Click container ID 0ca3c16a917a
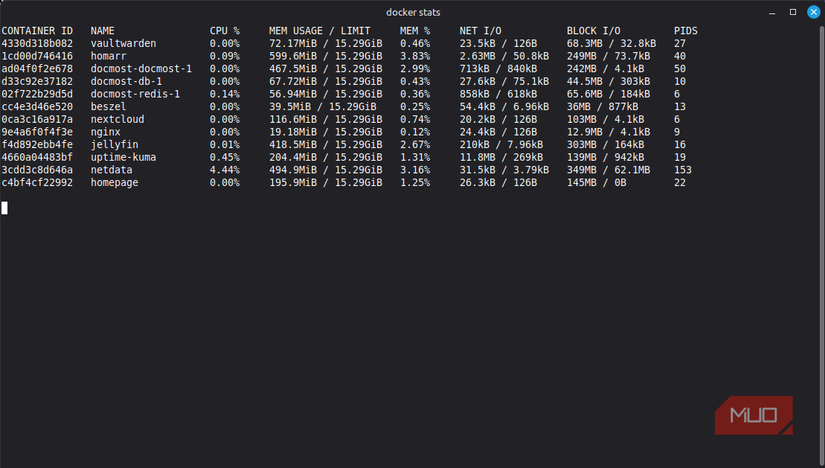 (37, 119)
